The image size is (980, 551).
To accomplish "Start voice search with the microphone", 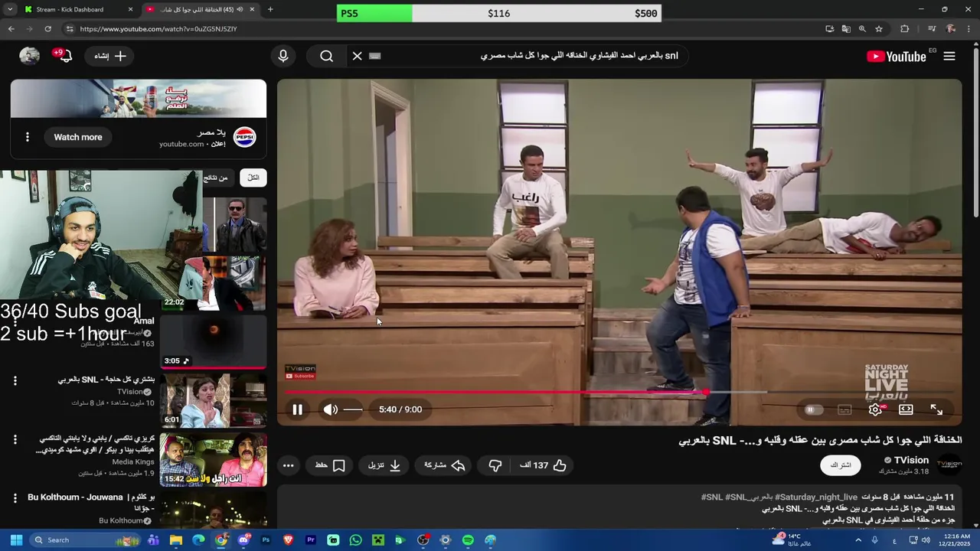I will click(283, 56).
